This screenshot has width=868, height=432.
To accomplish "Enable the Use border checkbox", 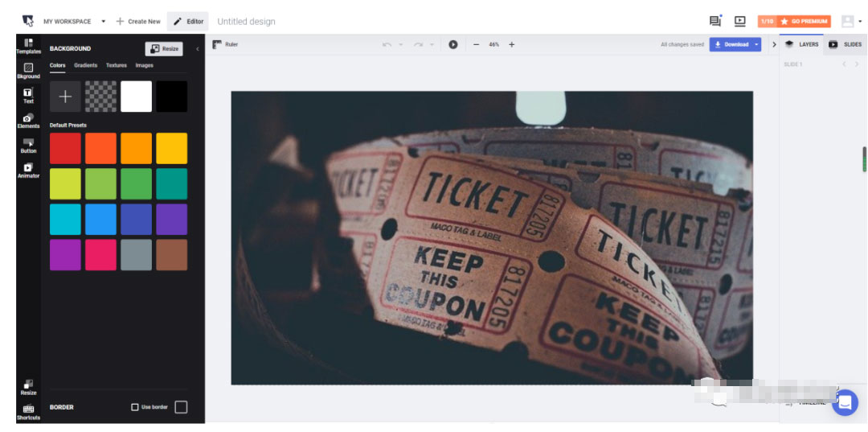I will coord(134,407).
